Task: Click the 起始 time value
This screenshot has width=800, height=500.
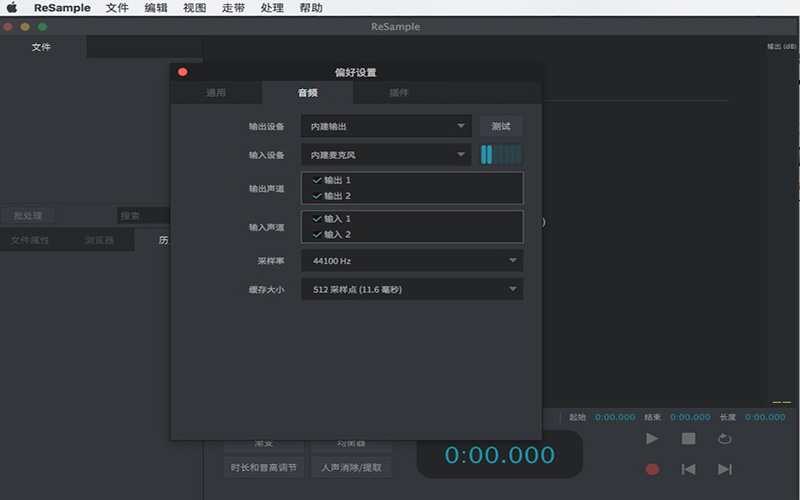Action: 615,417
